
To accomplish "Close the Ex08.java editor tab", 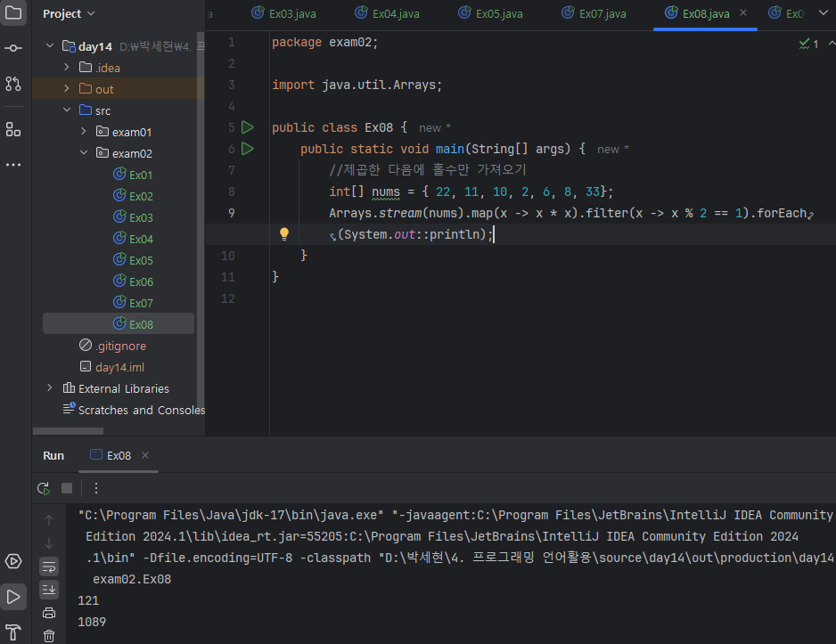I will (x=743, y=12).
